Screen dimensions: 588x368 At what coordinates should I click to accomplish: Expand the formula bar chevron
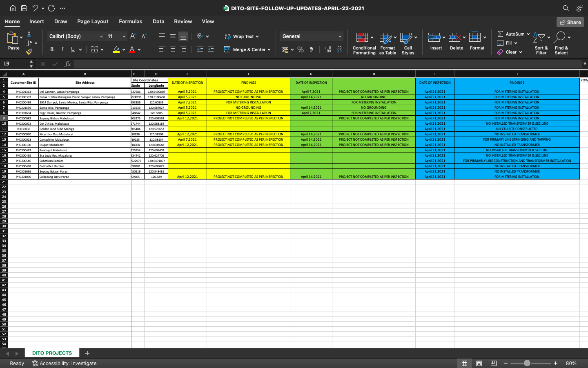(585, 64)
